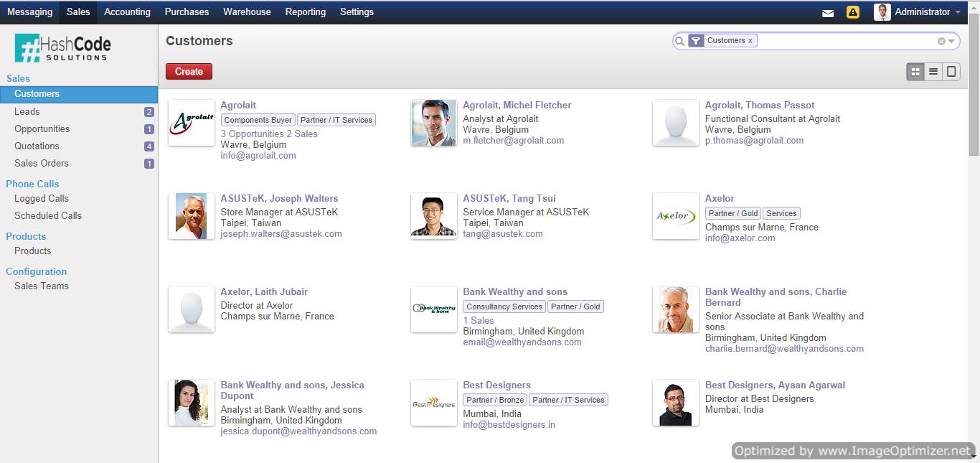This screenshot has width=980, height=463.
Task: Switch to list view icon
Action: click(933, 71)
